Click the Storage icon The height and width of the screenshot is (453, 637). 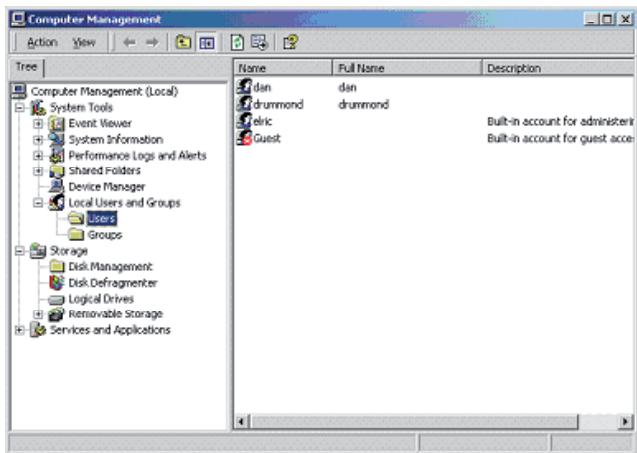tap(38, 251)
